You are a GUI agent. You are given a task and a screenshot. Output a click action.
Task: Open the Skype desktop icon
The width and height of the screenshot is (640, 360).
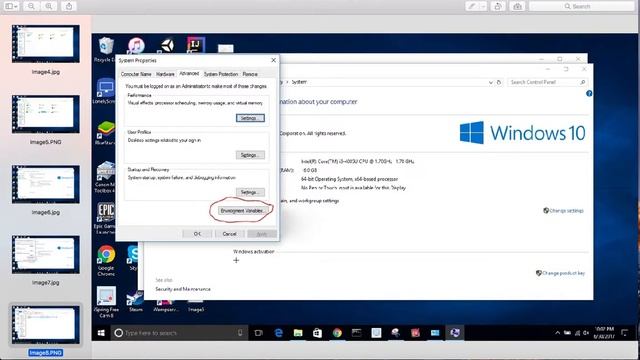133,257
